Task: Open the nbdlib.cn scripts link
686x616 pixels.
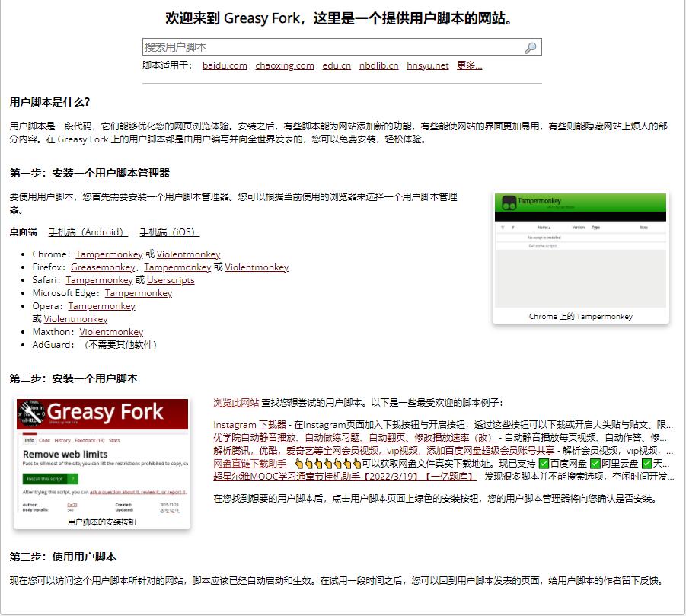Action: [x=379, y=65]
